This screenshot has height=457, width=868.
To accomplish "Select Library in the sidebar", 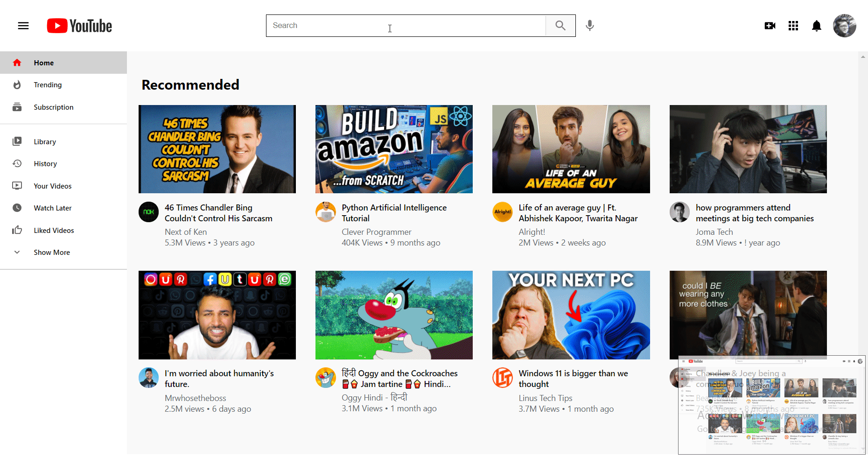I will click(x=63, y=141).
